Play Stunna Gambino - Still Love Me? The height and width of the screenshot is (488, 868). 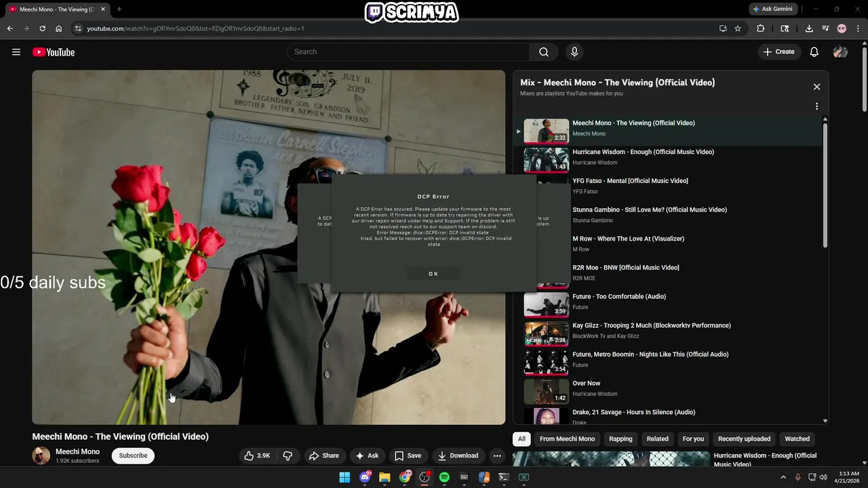click(668, 218)
